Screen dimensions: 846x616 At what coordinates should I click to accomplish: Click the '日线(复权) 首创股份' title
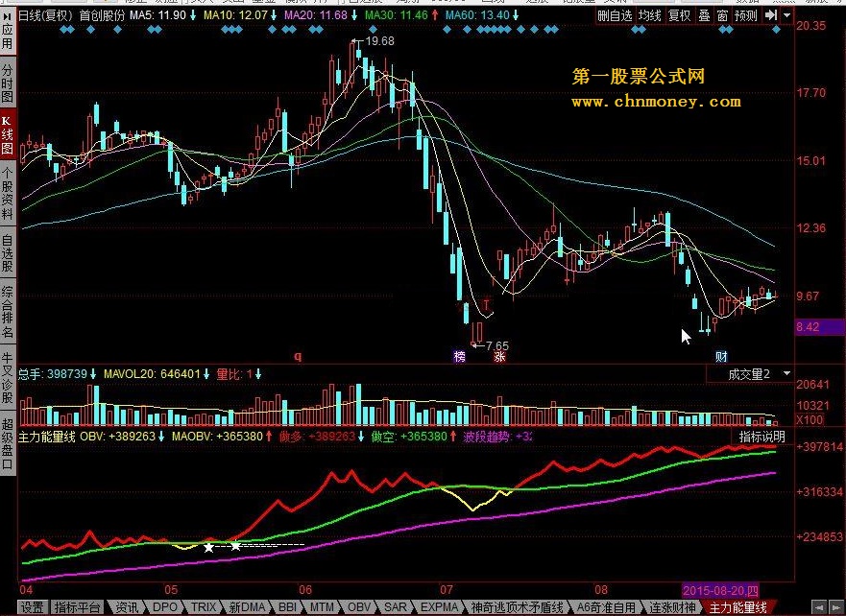click(x=71, y=15)
